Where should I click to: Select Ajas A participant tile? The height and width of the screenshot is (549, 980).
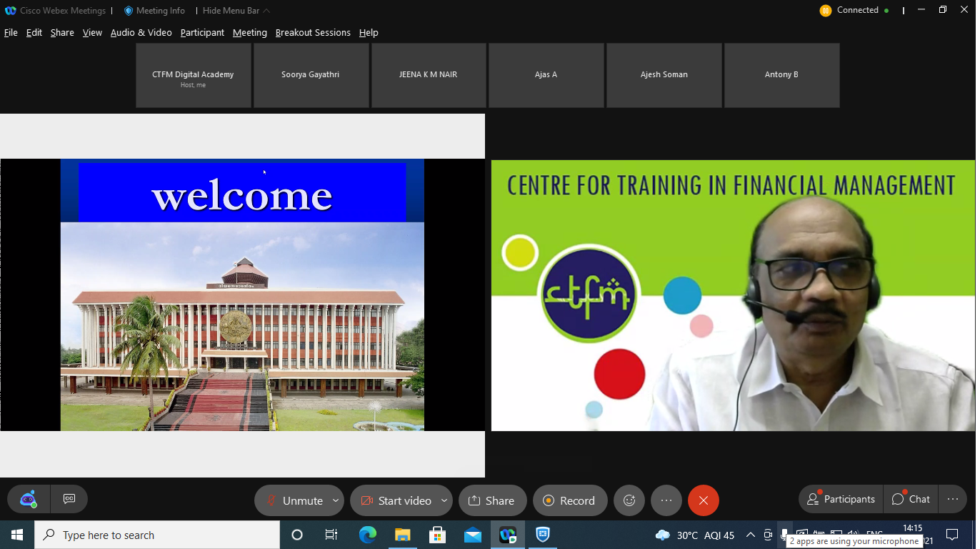[546, 75]
